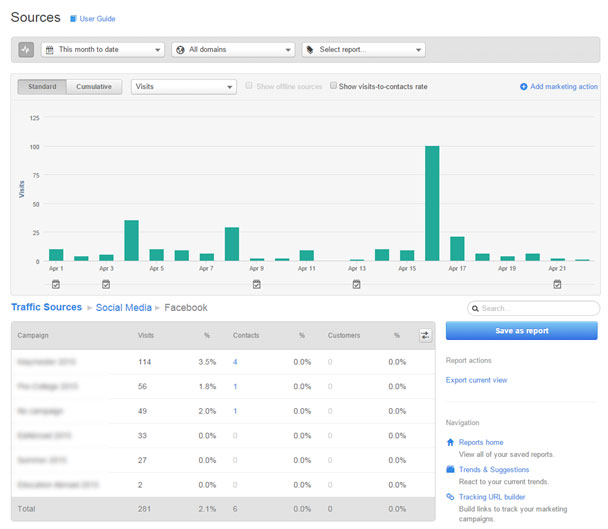The image size is (608, 529).
Task: Click the Apr 8 visits bar
Action: [232, 244]
